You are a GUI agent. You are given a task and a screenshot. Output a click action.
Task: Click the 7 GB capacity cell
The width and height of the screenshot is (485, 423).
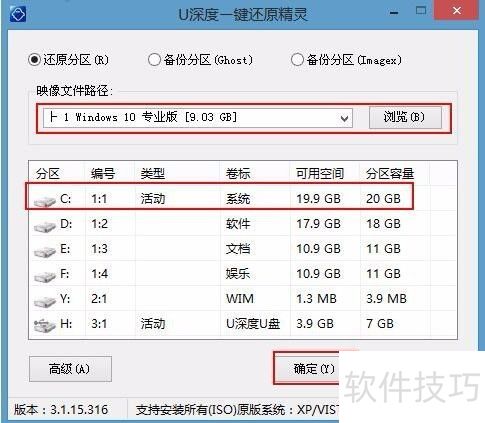380,324
